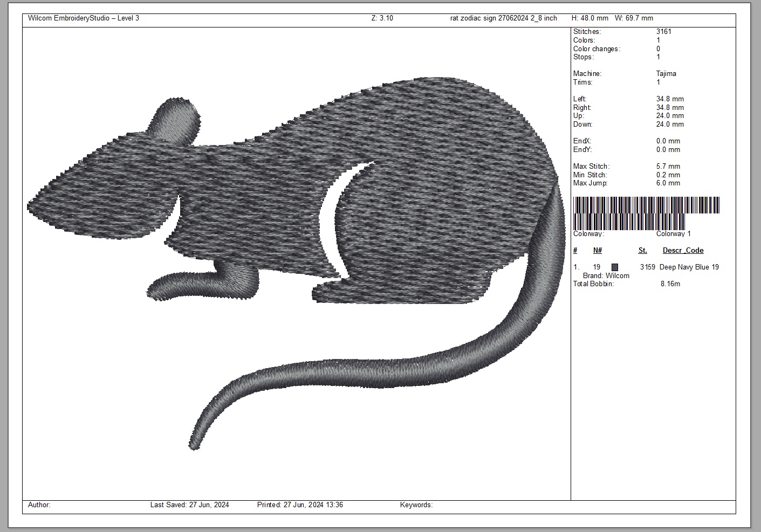Click the 'Deep Navy Blue 19' thread description

[689, 267]
